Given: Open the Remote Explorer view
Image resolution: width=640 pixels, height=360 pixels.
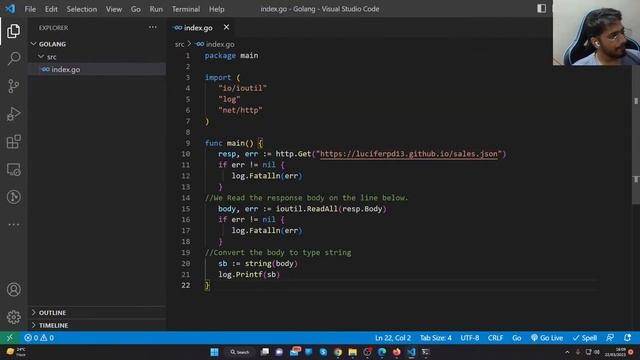Looking at the screenshot, I should coord(13,169).
